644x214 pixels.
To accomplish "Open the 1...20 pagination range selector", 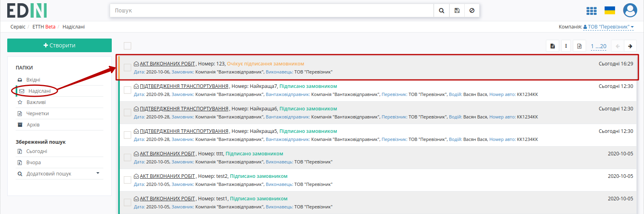I will point(599,46).
